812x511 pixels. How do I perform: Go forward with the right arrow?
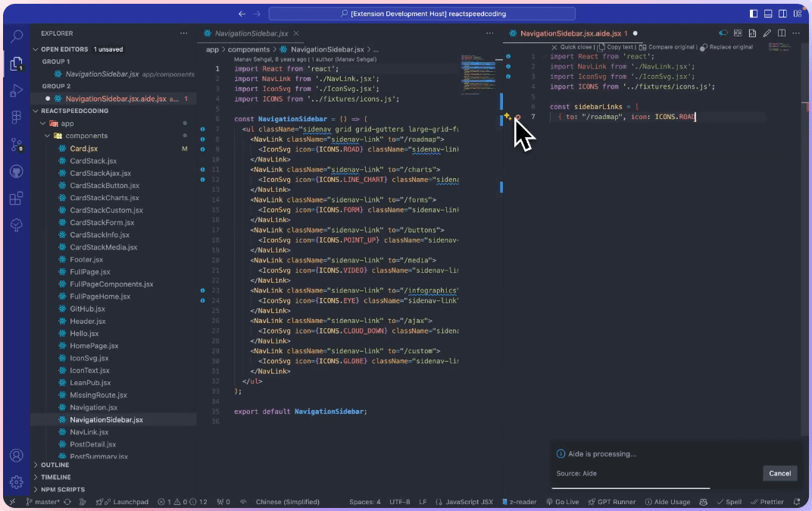(257, 14)
